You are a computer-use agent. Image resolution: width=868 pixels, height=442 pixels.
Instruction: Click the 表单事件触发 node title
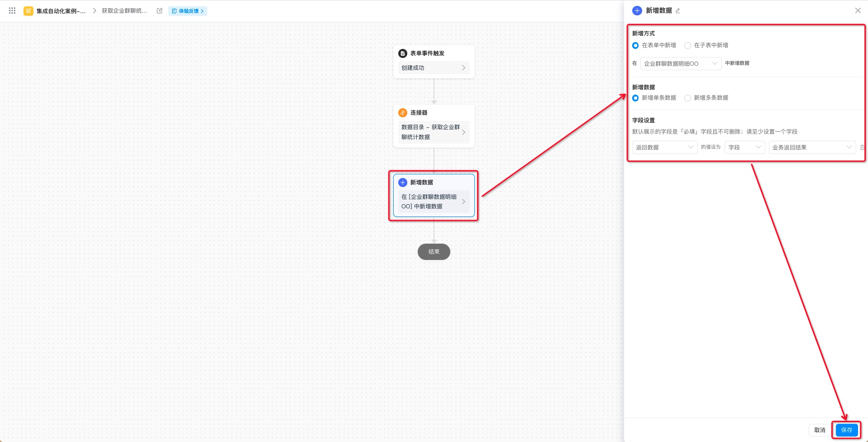pos(427,53)
